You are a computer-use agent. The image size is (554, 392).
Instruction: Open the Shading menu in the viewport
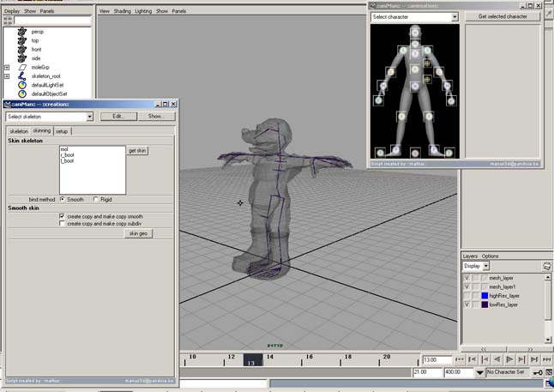(123, 11)
